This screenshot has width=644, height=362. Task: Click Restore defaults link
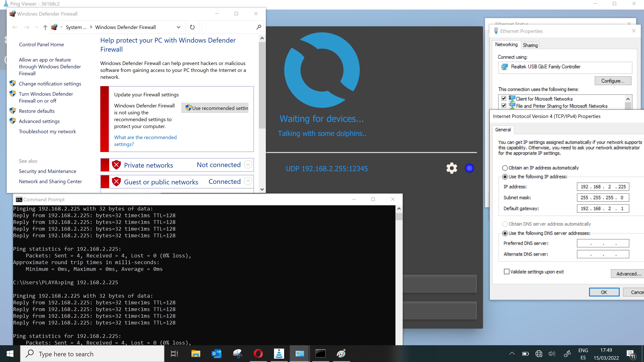37,111
